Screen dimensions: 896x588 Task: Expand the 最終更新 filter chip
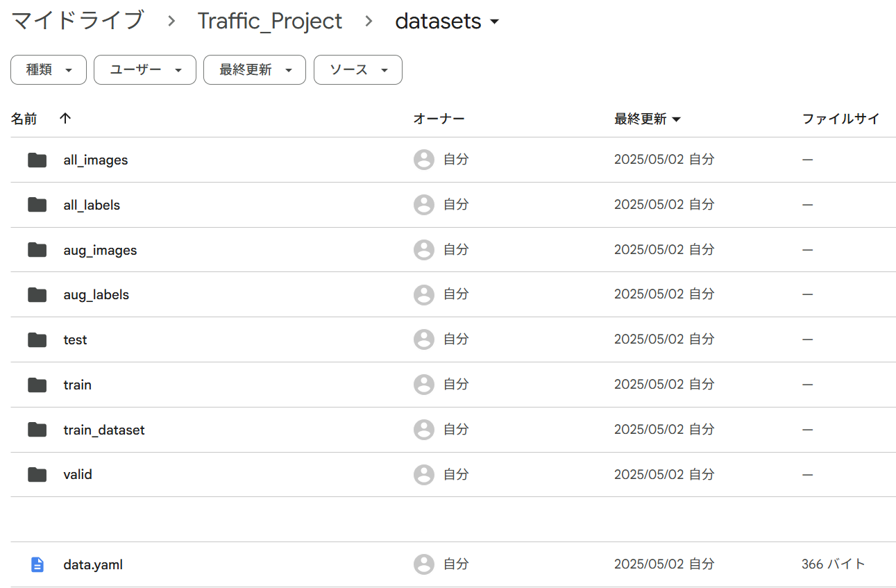(255, 70)
